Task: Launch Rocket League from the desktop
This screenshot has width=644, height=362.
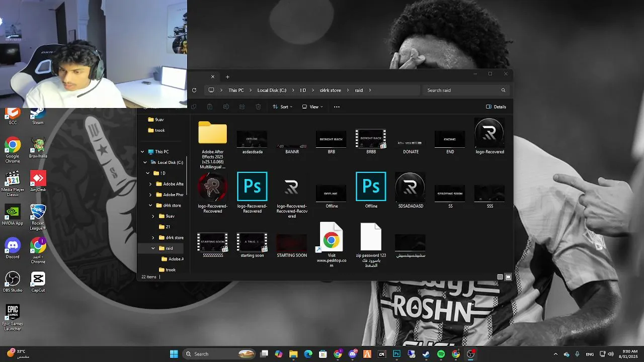Action: pos(38,217)
